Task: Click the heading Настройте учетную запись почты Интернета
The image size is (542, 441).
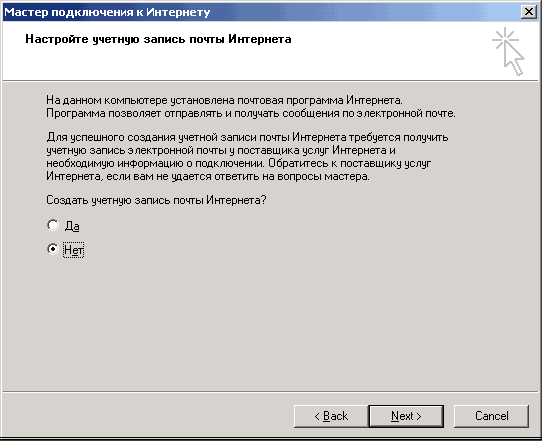Action: [158, 39]
